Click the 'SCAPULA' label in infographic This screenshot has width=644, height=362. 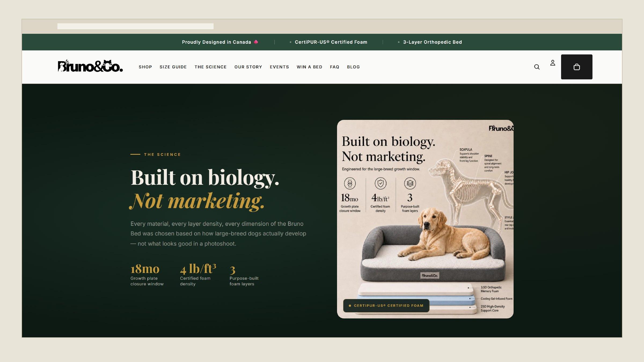[466, 150]
